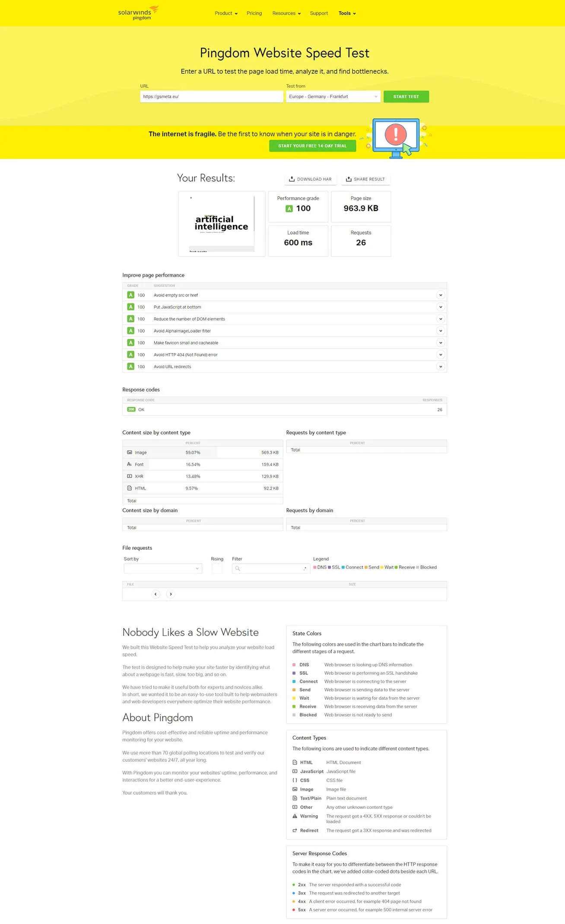Click the purple SSL legend swatch

tap(329, 567)
